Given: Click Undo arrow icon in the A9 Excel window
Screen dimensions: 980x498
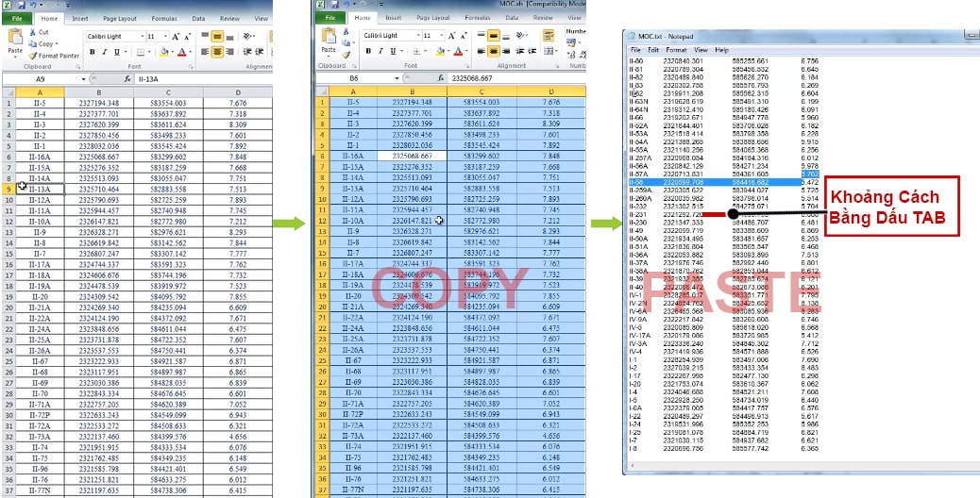Looking at the screenshot, I should pos(33,5).
